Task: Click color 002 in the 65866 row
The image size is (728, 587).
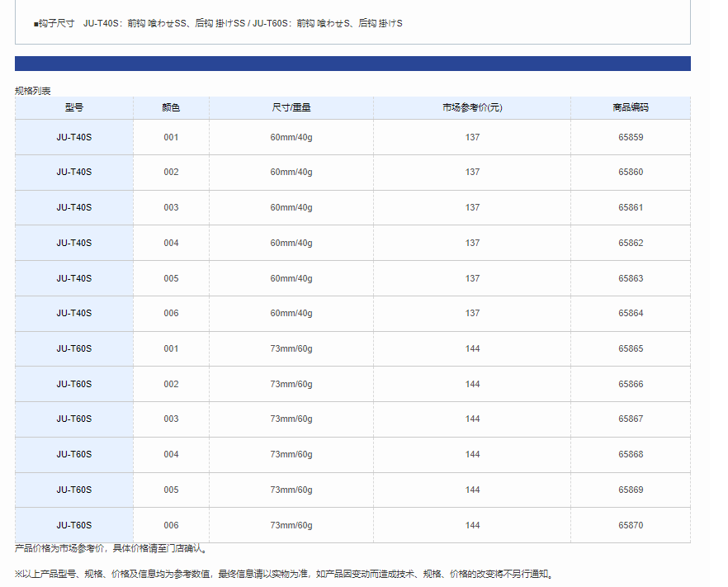Action: coord(171,385)
